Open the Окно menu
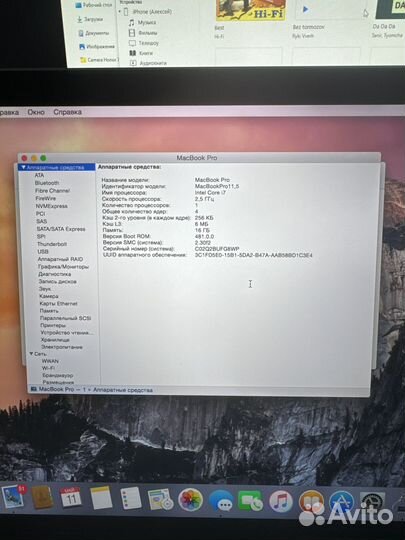The image size is (405, 540). pyautogui.click(x=36, y=112)
